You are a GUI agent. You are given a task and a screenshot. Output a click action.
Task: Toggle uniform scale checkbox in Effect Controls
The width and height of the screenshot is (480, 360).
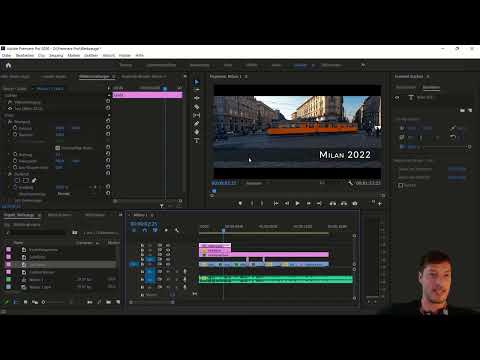[57, 148]
